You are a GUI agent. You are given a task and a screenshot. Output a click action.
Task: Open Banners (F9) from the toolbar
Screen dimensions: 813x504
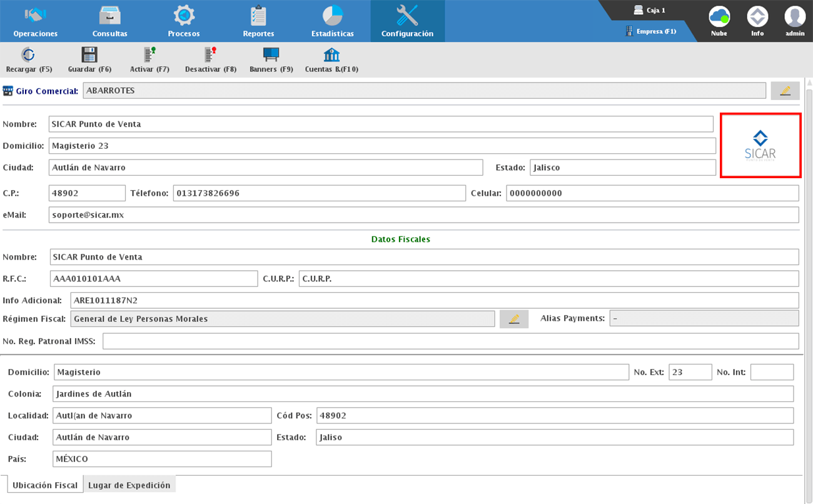271,56
